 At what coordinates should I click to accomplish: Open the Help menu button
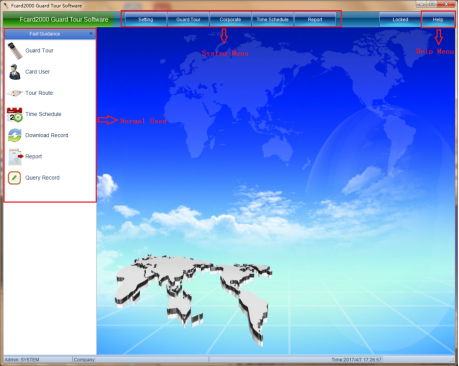pyautogui.click(x=438, y=19)
